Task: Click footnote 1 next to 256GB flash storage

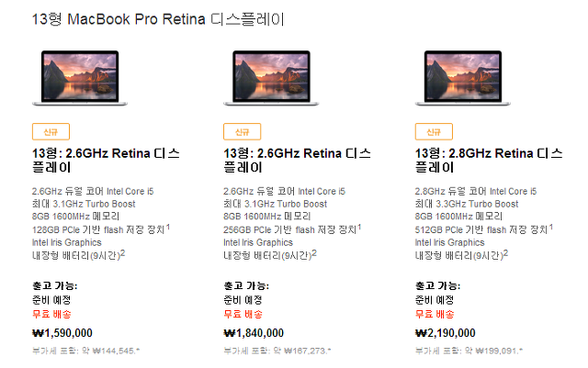Action: (359, 227)
